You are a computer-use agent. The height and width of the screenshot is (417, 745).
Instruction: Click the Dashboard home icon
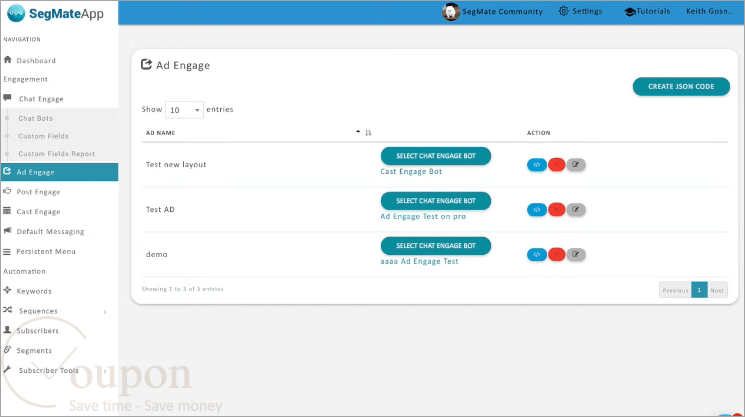[x=7, y=60]
